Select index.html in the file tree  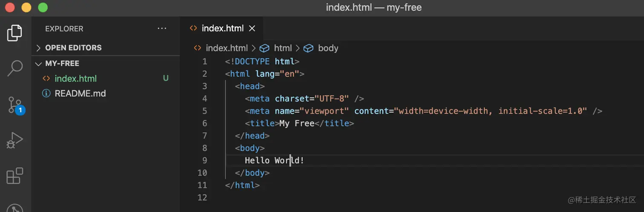pos(105,79)
